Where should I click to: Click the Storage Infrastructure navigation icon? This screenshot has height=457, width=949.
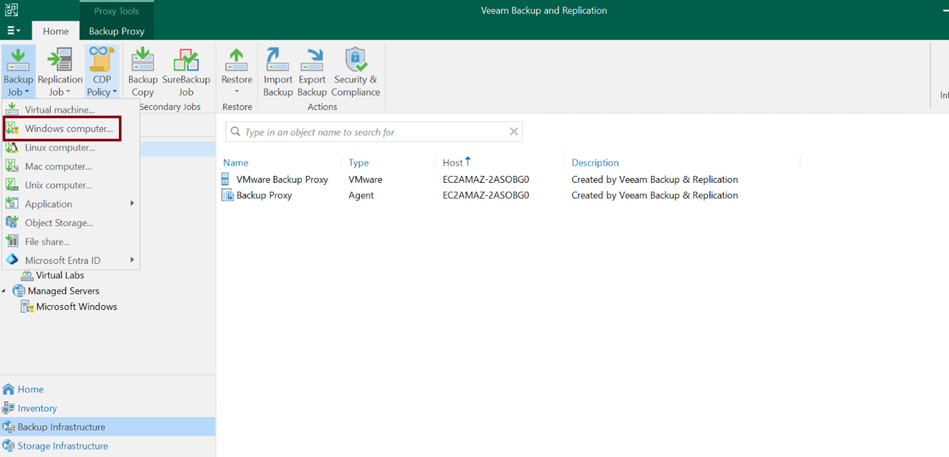point(8,446)
